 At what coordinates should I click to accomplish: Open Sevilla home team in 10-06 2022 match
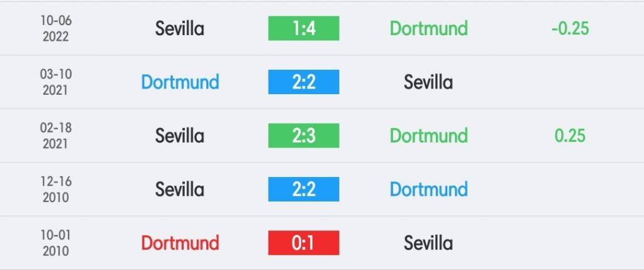click(x=179, y=28)
